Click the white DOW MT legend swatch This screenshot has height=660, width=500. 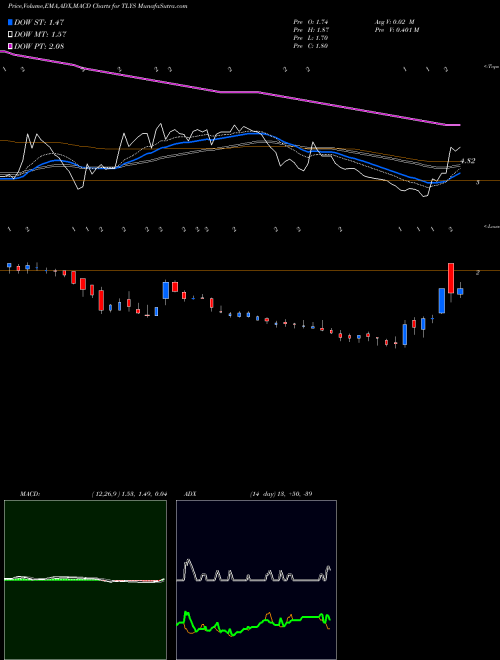[x=11, y=35]
